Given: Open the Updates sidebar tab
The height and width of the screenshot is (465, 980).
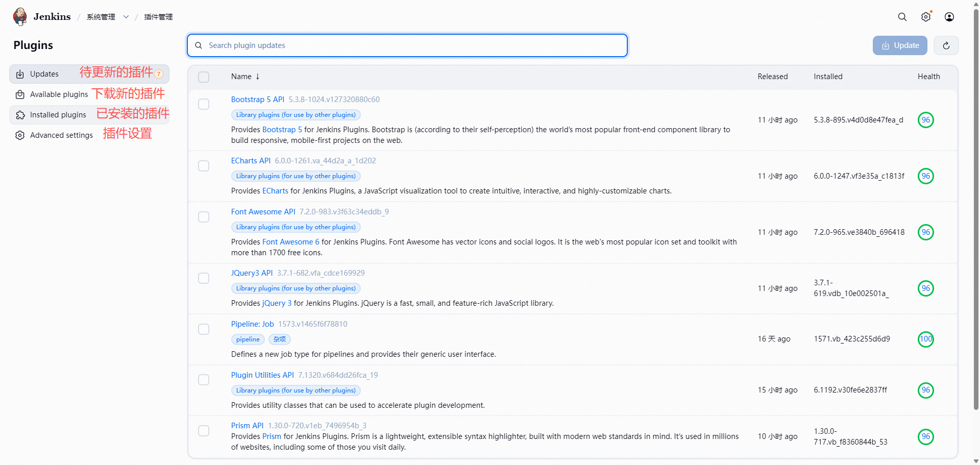Looking at the screenshot, I should pos(89,74).
